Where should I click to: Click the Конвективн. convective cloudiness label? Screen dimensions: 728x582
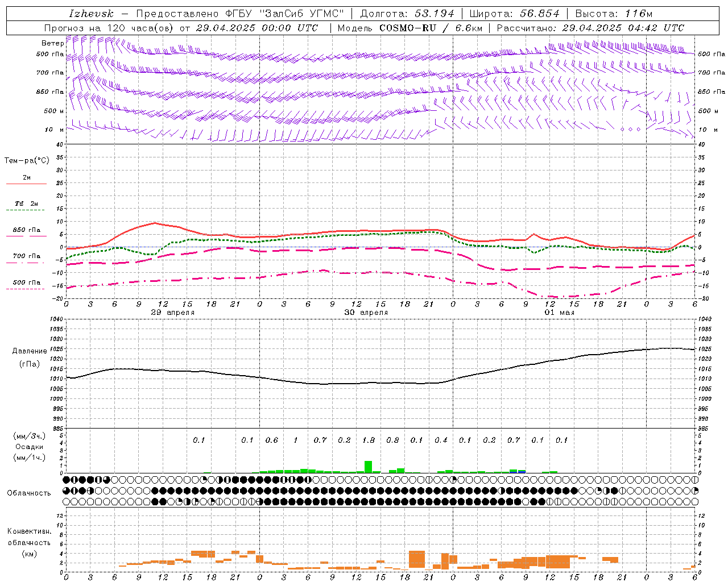pos(29,531)
